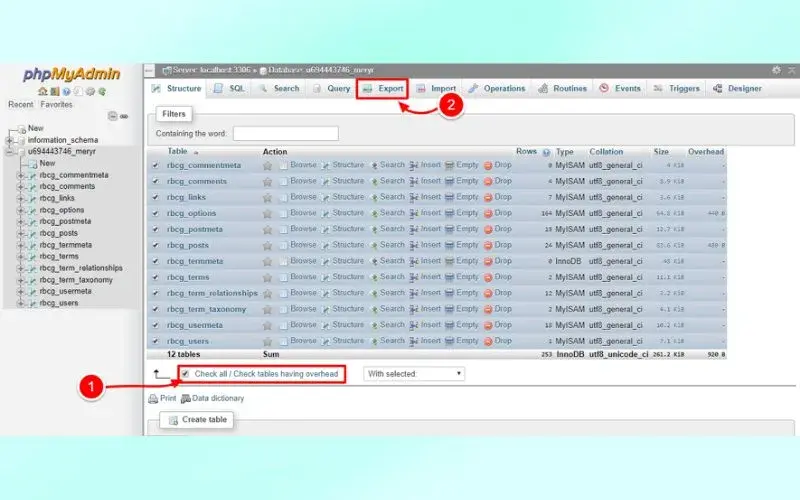Click the Table column header to sort
The image size is (800, 500).
click(x=178, y=152)
